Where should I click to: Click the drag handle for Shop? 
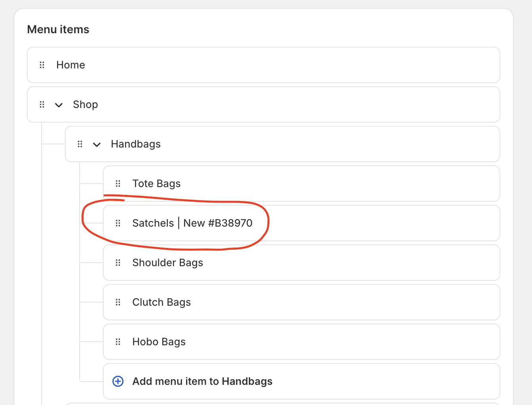42,104
